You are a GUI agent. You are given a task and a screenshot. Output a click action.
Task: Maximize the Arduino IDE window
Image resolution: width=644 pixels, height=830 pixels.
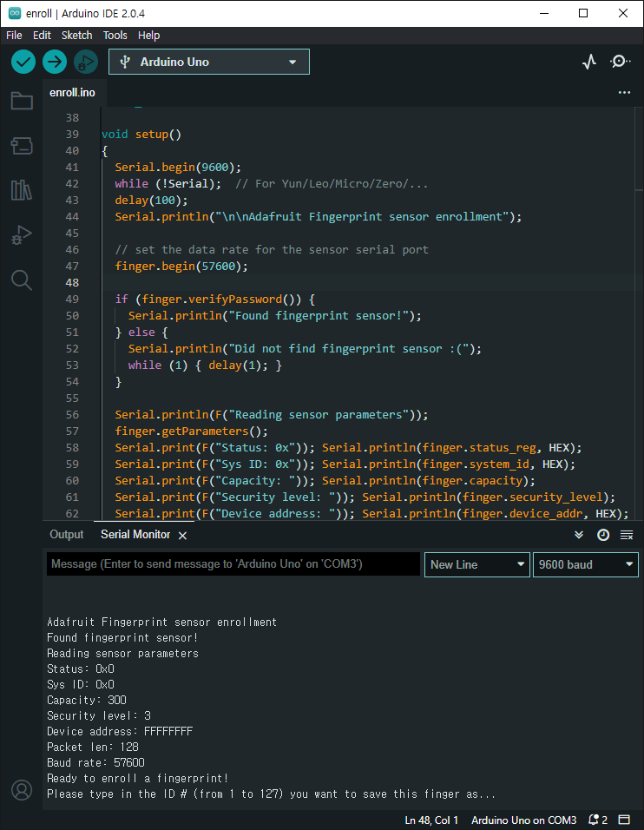point(583,13)
